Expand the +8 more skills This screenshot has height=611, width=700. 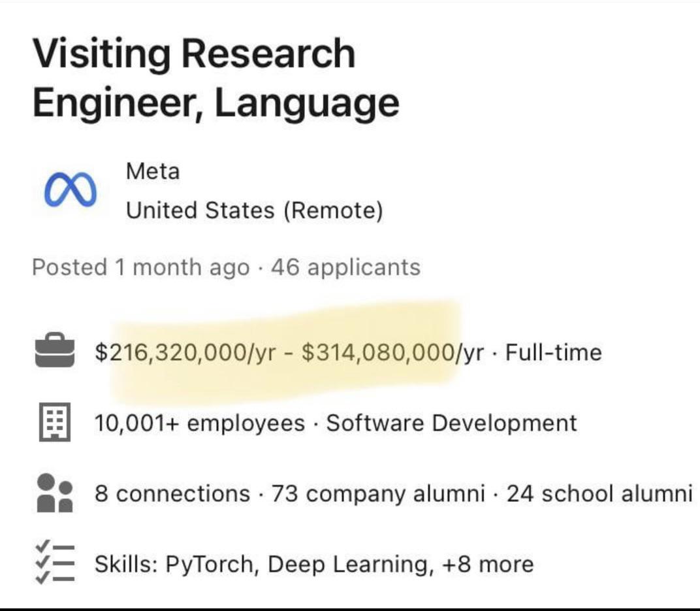487,563
